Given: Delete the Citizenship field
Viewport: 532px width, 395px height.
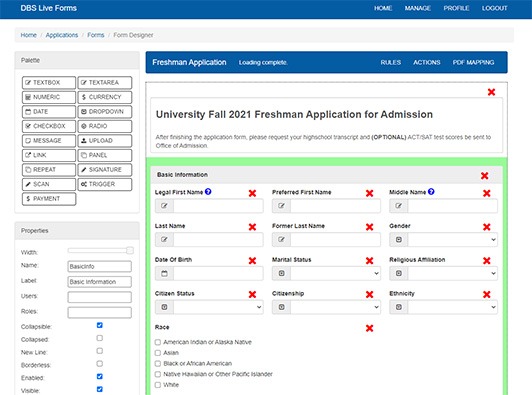Looking at the screenshot, I should (369, 295).
